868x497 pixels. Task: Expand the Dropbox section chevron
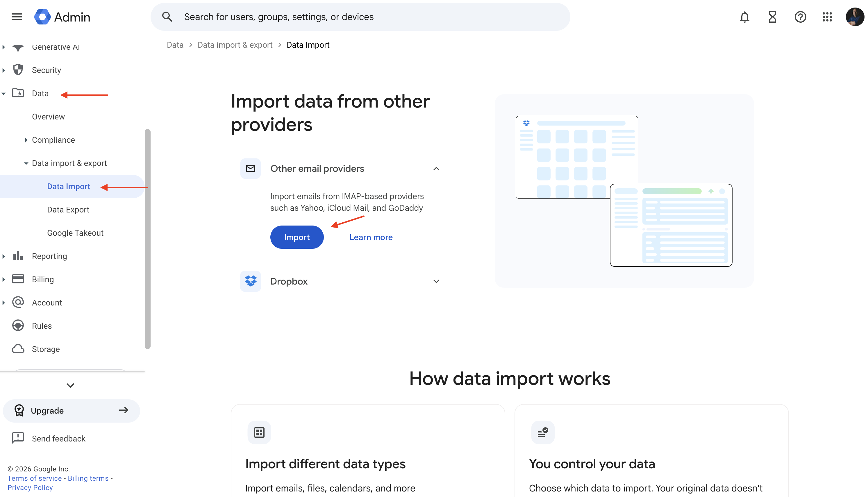click(x=436, y=281)
